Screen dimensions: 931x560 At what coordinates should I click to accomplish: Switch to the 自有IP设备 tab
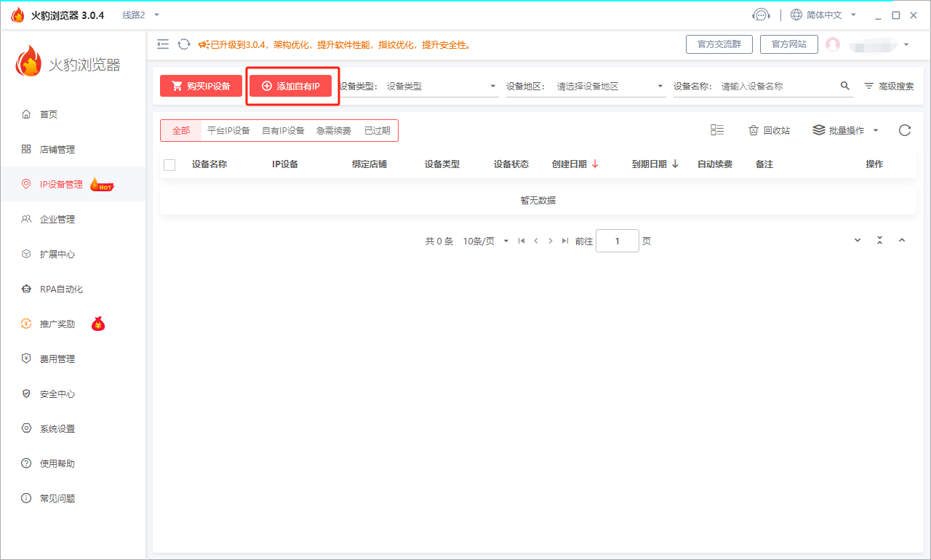pyautogui.click(x=283, y=130)
